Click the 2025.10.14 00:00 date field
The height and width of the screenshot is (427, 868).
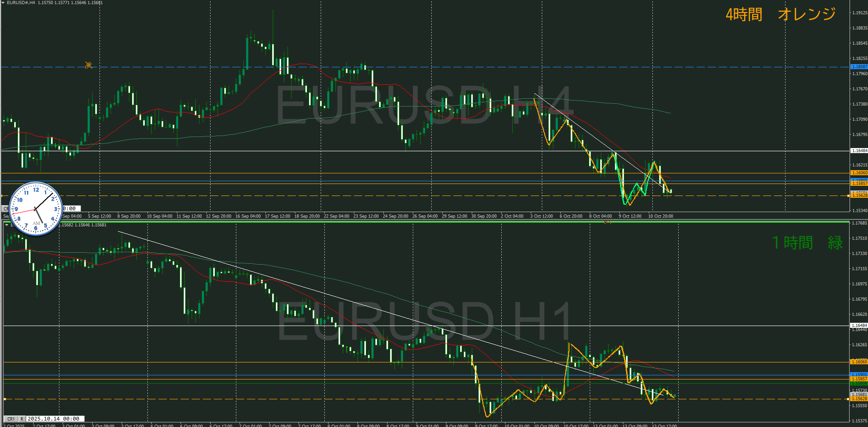[x=53, y=419]
